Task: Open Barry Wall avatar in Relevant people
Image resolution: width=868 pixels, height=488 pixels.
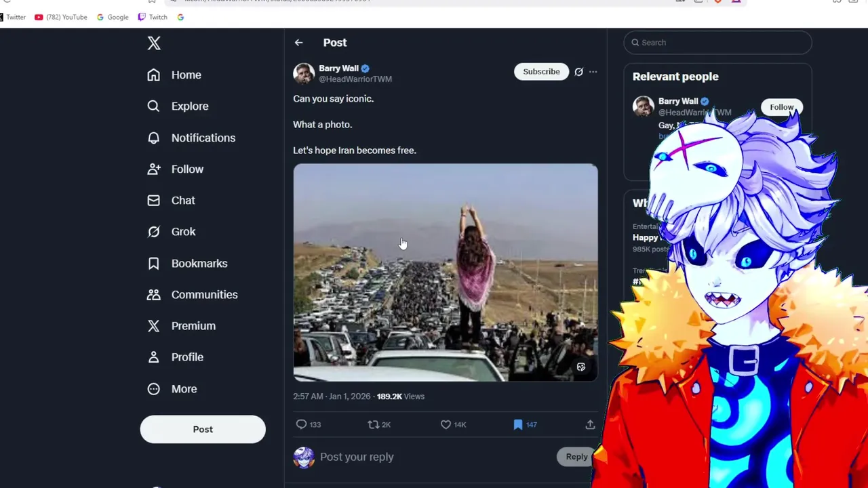Action: [643, 107]
